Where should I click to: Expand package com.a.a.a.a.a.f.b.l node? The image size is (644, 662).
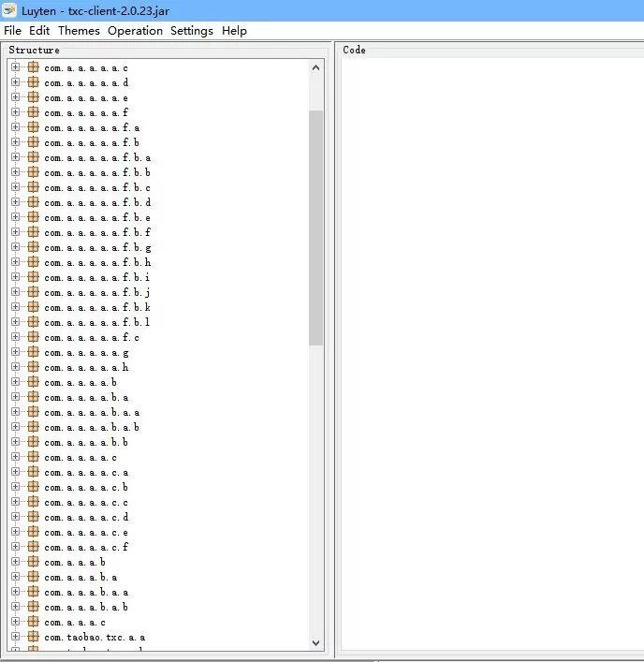point(16,322)
